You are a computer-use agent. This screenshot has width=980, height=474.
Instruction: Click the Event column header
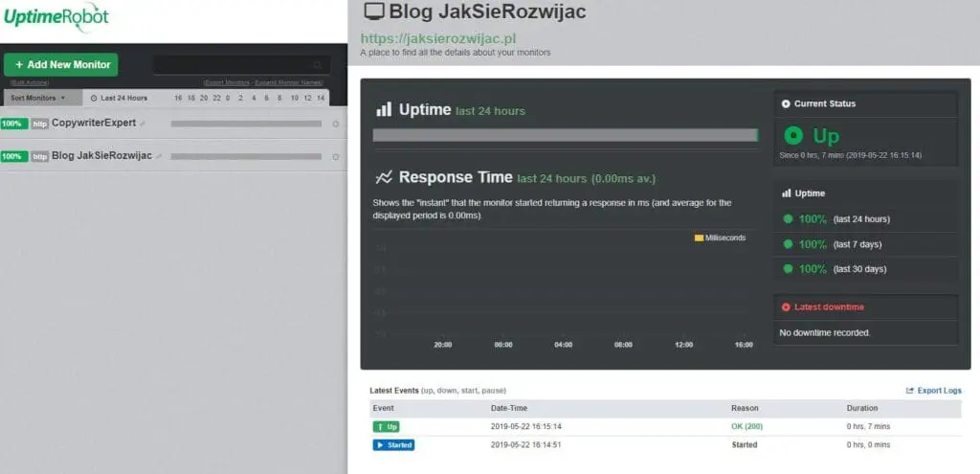383,408
